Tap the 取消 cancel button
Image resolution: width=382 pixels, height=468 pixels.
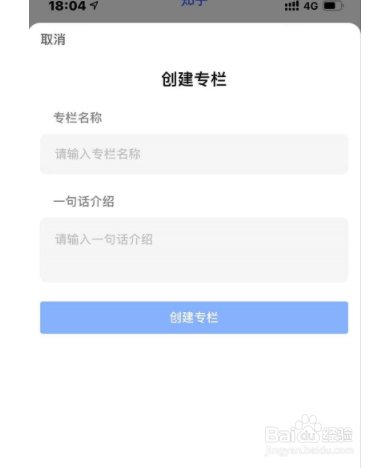tap(53, 39)
